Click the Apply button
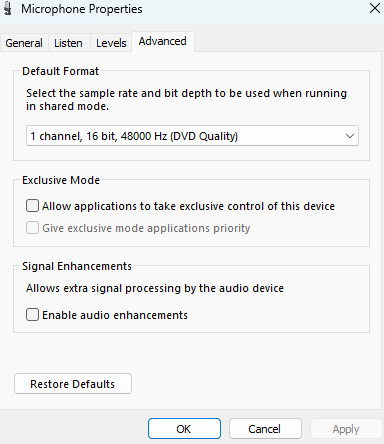Image resolution: width=384 pixels, height=444 pixels. click(x=346, y=429)
